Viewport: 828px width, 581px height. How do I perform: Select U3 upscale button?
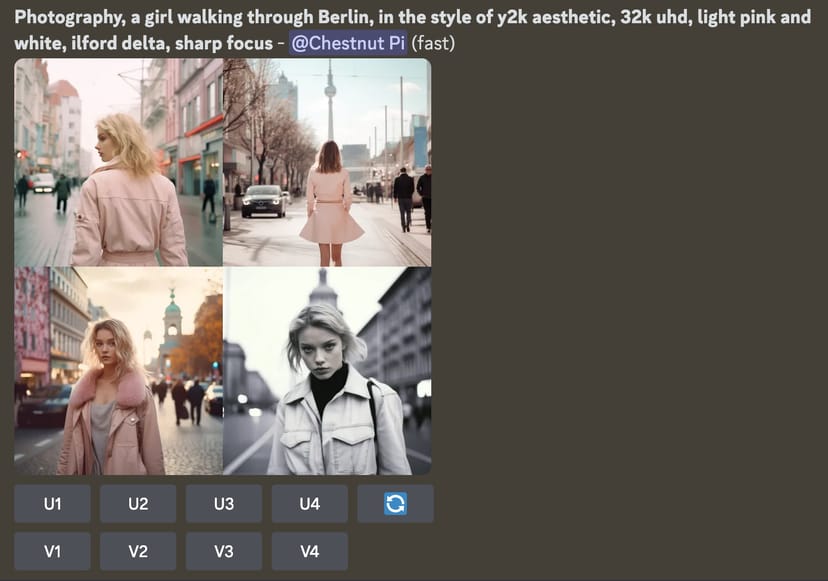pyautogui.click(x=224, y=504)
